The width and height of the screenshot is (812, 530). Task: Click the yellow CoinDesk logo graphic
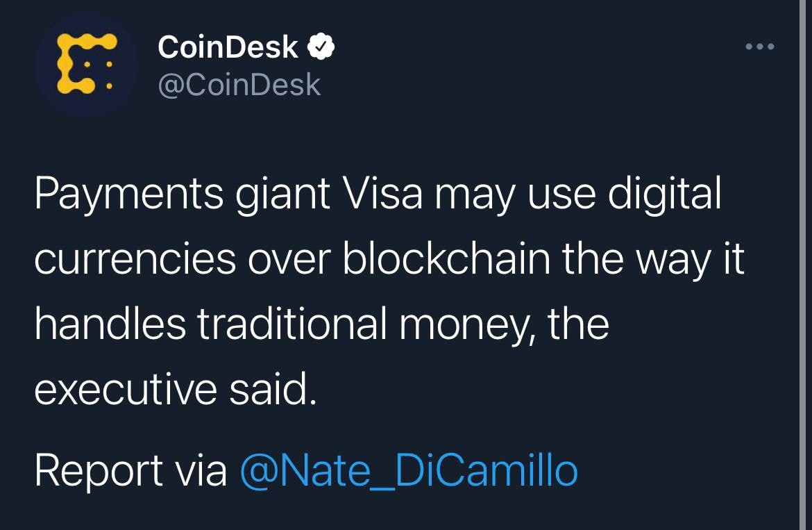coord(87,64)
